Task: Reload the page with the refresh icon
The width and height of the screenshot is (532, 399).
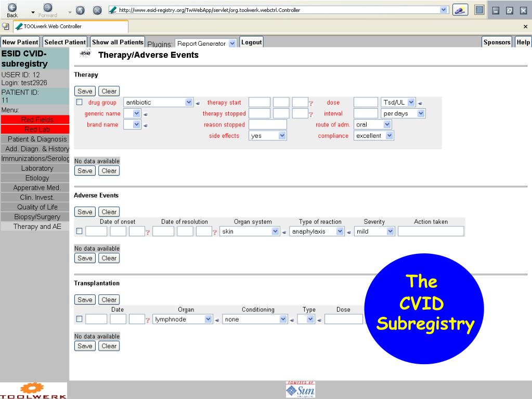Action: click(x=80, y=10)
